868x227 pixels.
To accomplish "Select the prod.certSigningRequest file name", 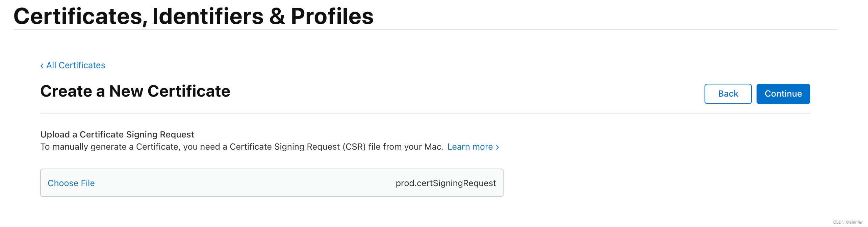I will click(x=445, y=183).
